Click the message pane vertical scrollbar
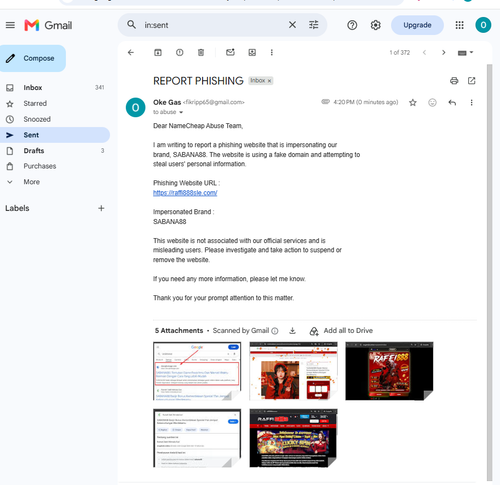This screenshot has height=485, width=500. click(x=489, y=272)
